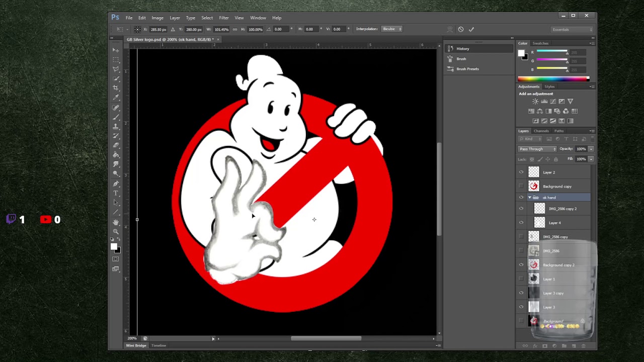
Task: Select the Lasso tool
Action: [116, 69]
